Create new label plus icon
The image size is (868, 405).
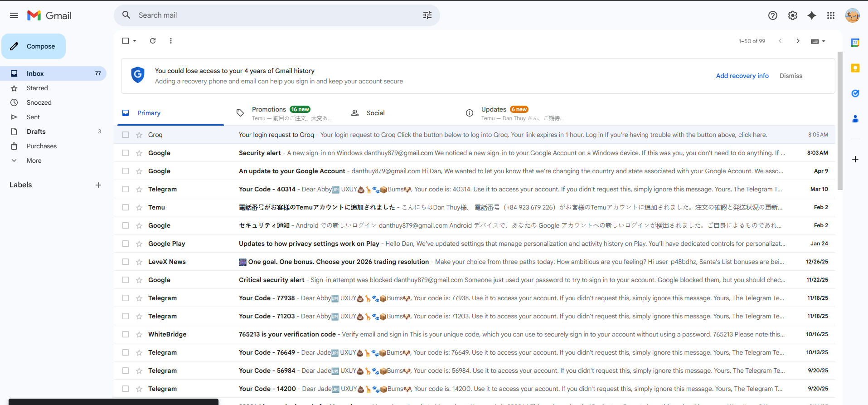pyautogui.click(x=98, y=185)
